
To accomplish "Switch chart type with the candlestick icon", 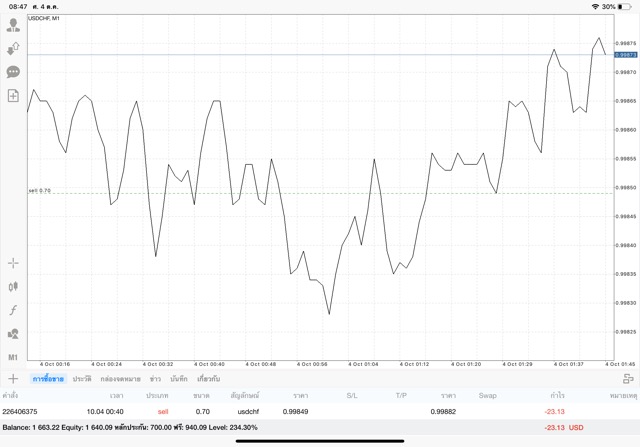I will click(13, 286).
